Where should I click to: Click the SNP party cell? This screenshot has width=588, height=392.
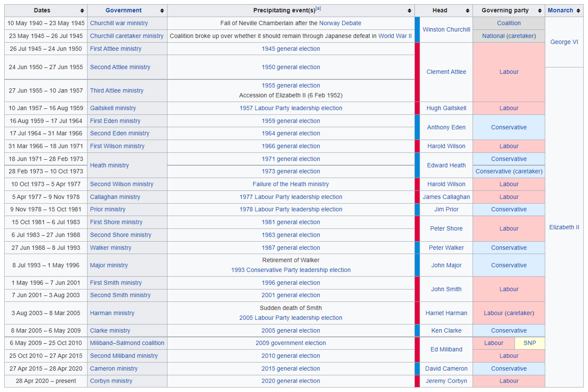(x=530, y=343)
